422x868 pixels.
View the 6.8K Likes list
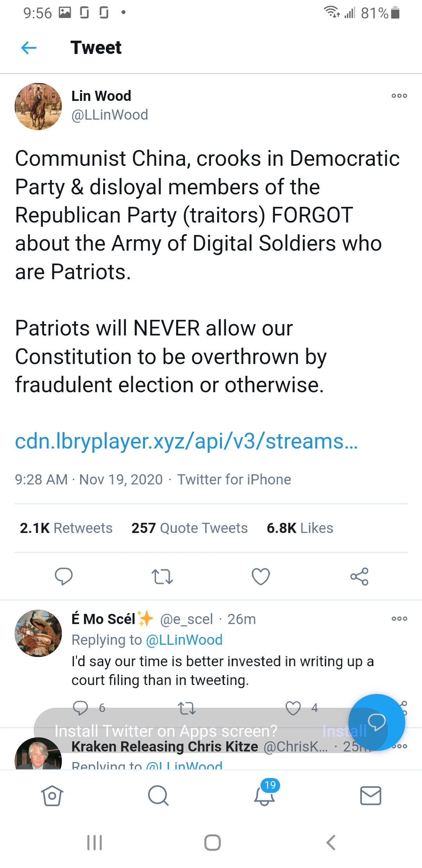[300, 528]
